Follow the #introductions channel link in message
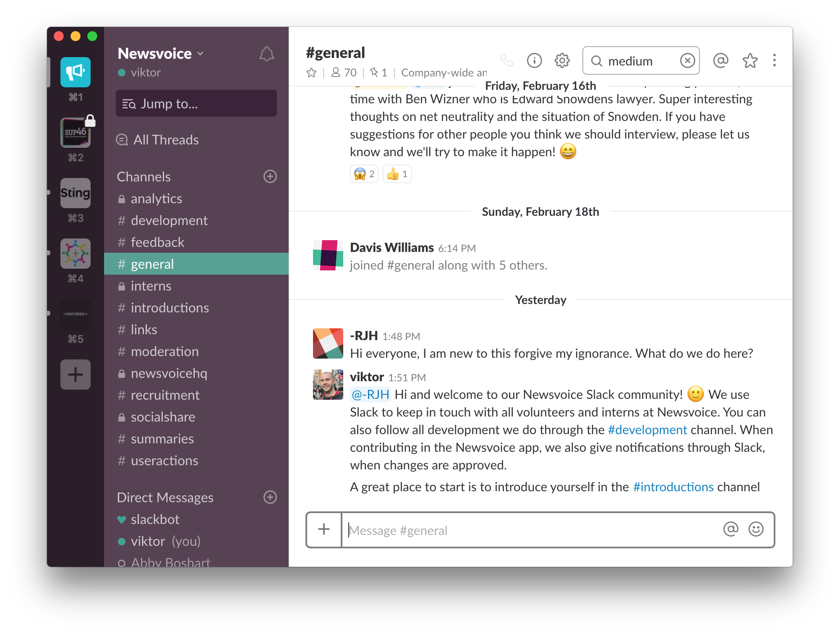This screenshot has width=840, height=634. 673,487
